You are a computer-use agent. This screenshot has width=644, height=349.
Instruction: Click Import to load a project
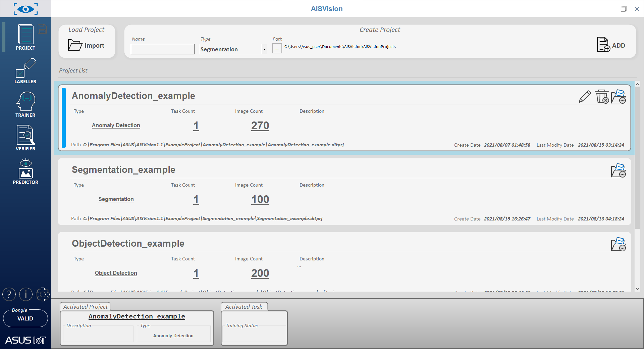click(87, 45)
